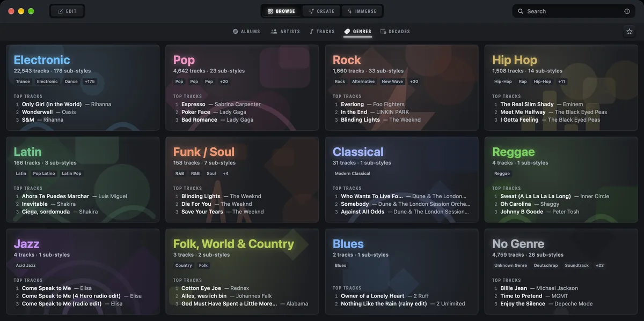Open the No Genre heading
The width and height of the screenshot is (644, 321).
point(518,244)
